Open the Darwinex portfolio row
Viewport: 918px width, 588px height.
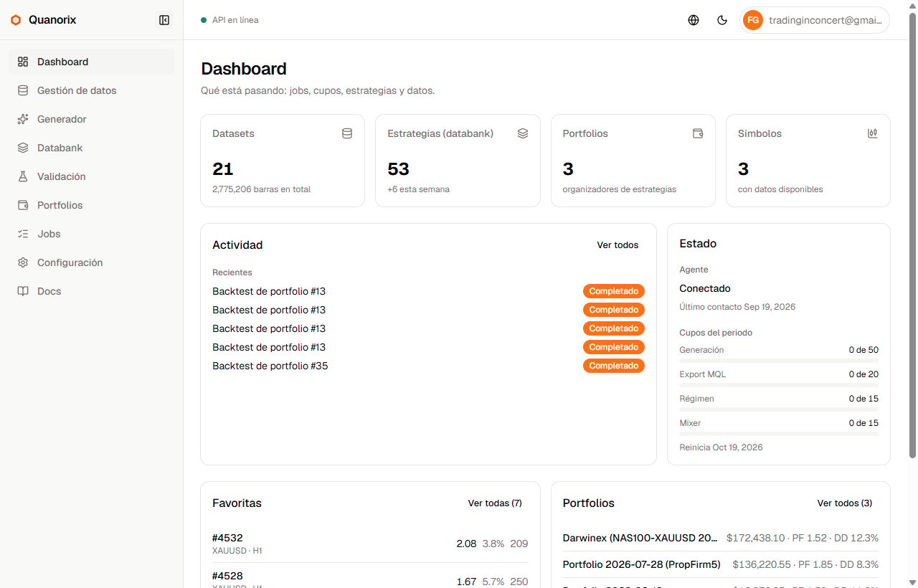pos(721,538)
